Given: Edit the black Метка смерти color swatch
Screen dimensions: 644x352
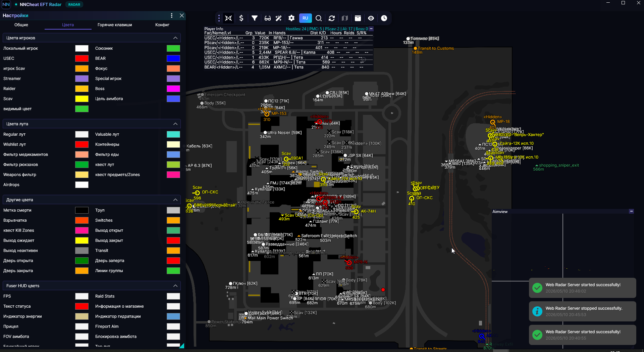Looking at the screenshot, I should pyautogui.click(x=82, y=210).
